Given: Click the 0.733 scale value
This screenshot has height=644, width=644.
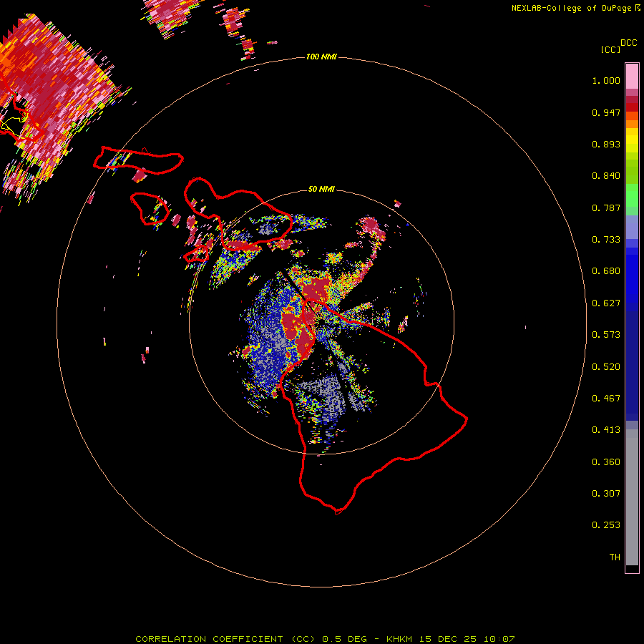Looking at the screenshot, I should tap(606, 240).
